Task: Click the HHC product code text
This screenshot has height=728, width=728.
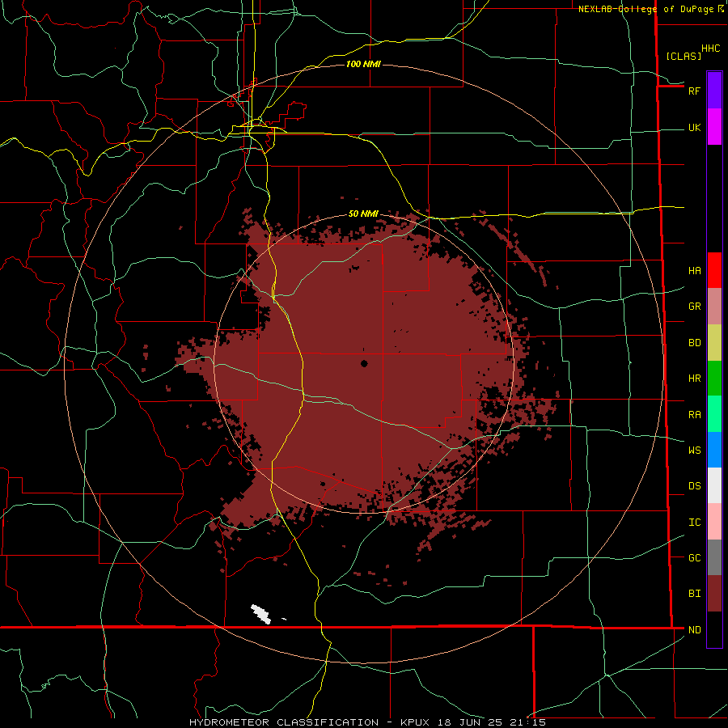Action: click(710, 49)
